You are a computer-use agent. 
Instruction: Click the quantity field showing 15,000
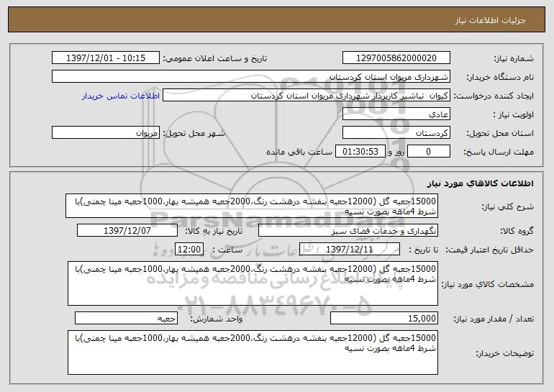[x=384, y=318]
